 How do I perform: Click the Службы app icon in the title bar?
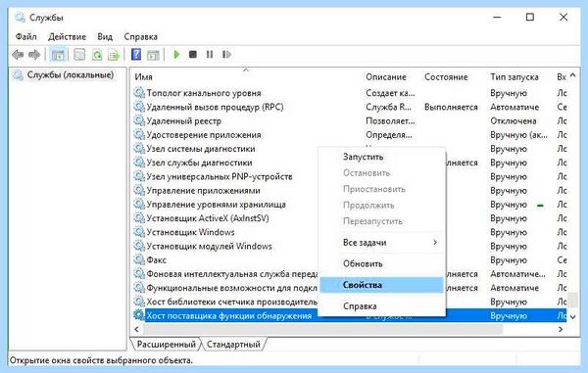click(20, 18)
